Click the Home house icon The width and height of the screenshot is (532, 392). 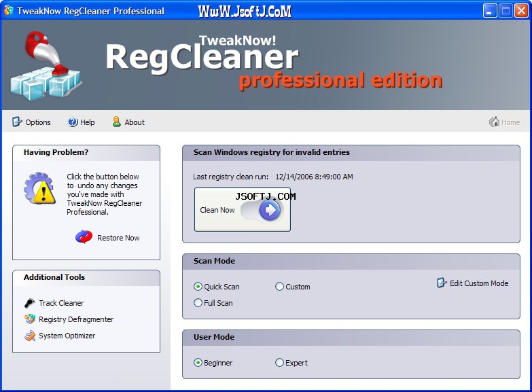coord(494,122)
